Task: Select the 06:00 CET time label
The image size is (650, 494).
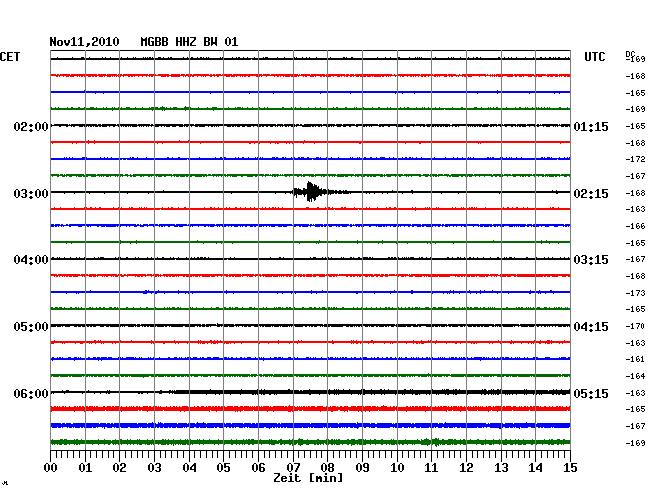Action: tap(31, 393)
